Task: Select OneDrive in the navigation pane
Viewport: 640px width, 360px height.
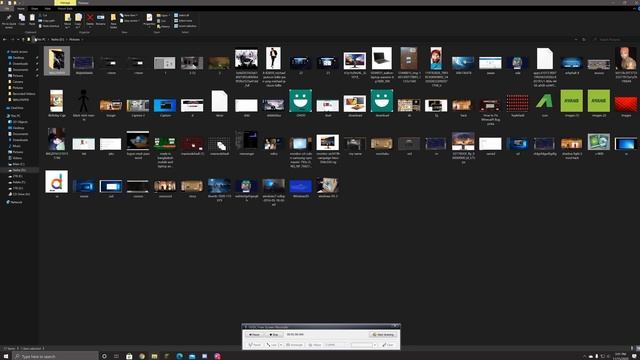Action: tap(17, 108)
